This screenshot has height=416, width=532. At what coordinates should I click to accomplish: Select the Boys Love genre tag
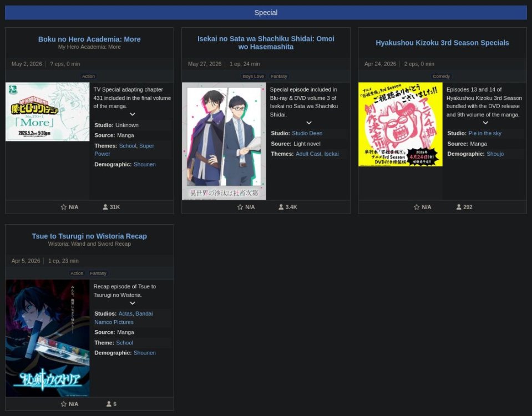(x=253, y=76)
